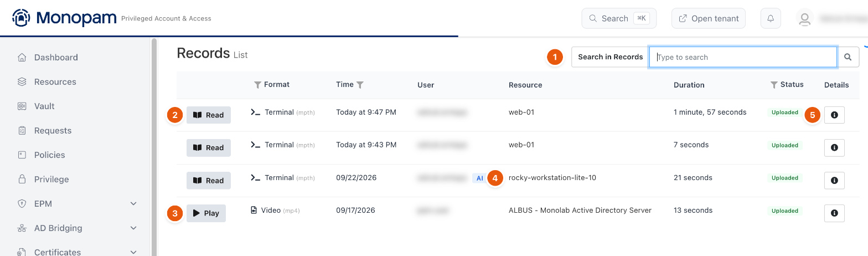Open Privilege in sidebar
The height and width of the screenshot is (256, 868).
(51, 180)
